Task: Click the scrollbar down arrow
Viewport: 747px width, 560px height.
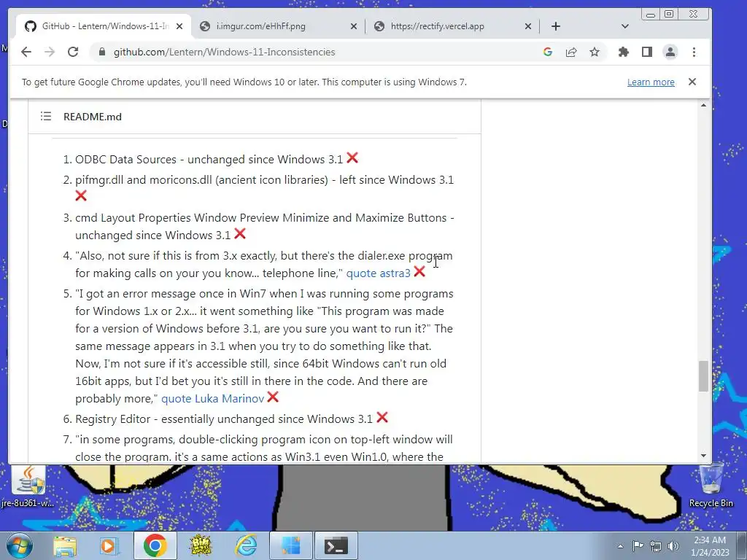Action: tap(704, 456)
